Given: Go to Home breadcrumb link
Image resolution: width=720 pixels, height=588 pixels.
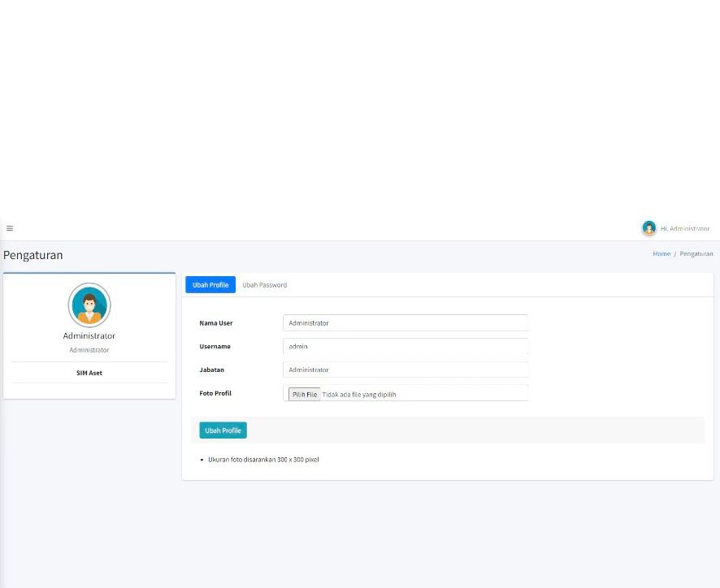Looking at the screenshot, I should [661, 253].
